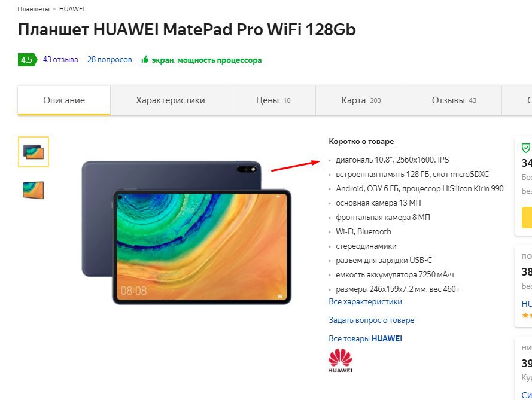Click the green shield icon on price card
This screenshot has height=400, width=532.
[x=525, y=148]
